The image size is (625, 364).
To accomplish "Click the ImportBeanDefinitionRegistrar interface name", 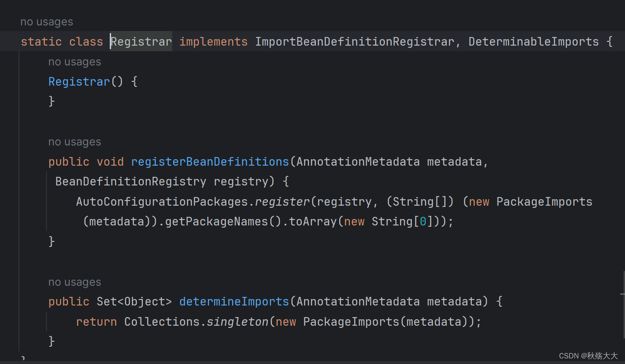I will coord(355,42).
